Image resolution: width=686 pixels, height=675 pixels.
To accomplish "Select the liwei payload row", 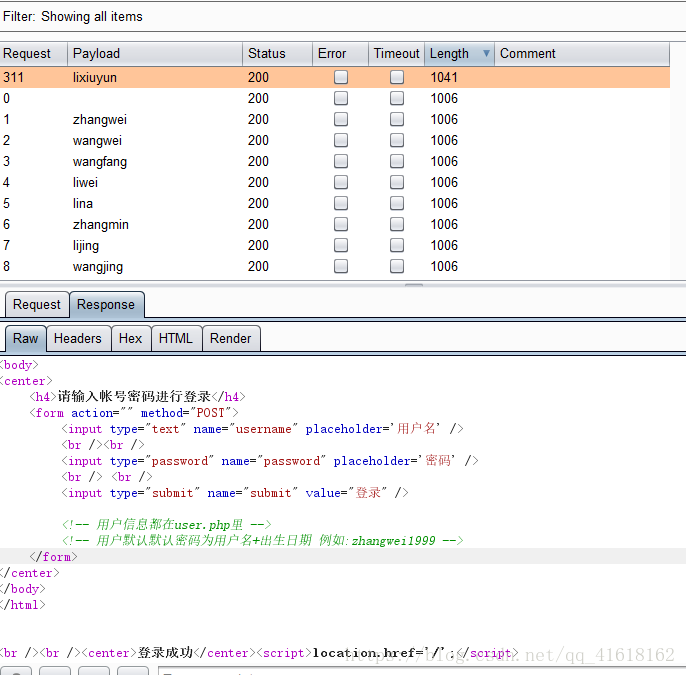I will point(335,182).
